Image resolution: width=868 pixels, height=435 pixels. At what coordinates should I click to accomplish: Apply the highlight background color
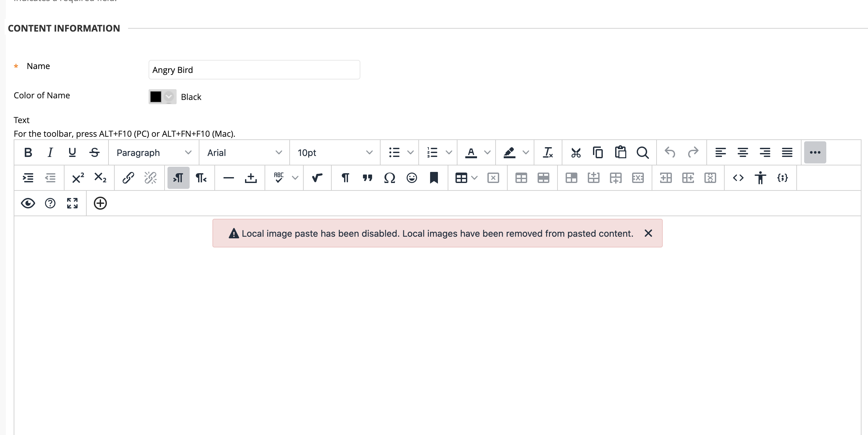(509, 152)
